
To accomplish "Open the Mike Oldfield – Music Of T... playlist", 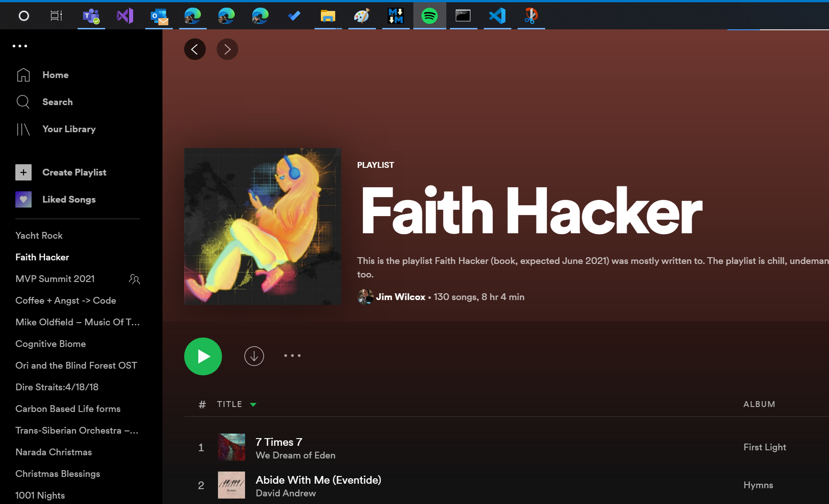I will pos(78,322).
